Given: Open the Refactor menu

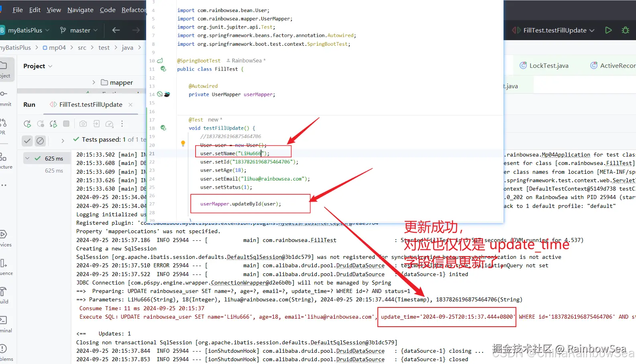Looking at the screenshot, I should (134, 10).
